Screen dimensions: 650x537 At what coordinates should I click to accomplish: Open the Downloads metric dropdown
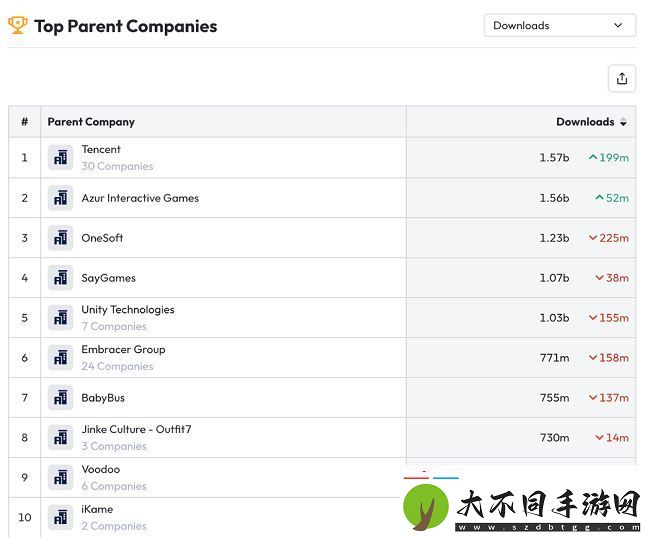(560, 26)
